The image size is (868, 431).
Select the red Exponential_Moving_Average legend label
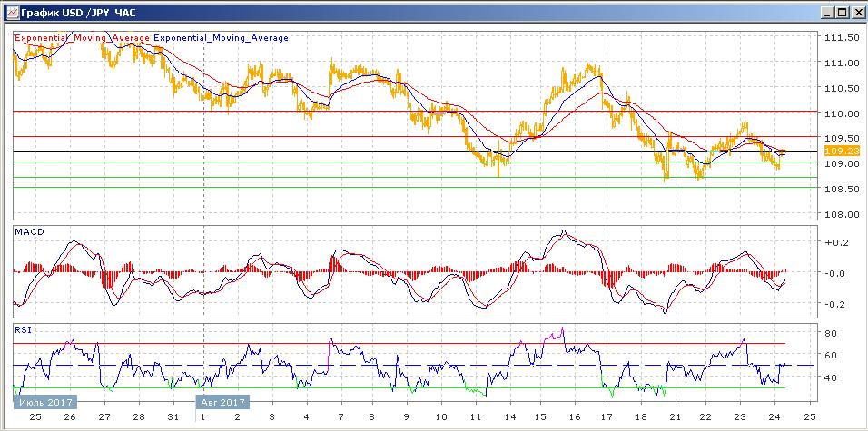[x=82, y=38]
